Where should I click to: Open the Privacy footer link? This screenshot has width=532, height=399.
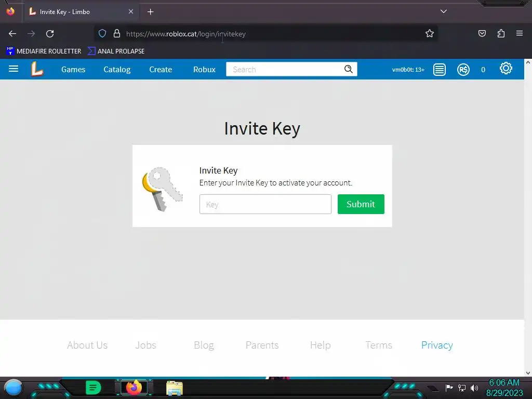pos(437,345)
